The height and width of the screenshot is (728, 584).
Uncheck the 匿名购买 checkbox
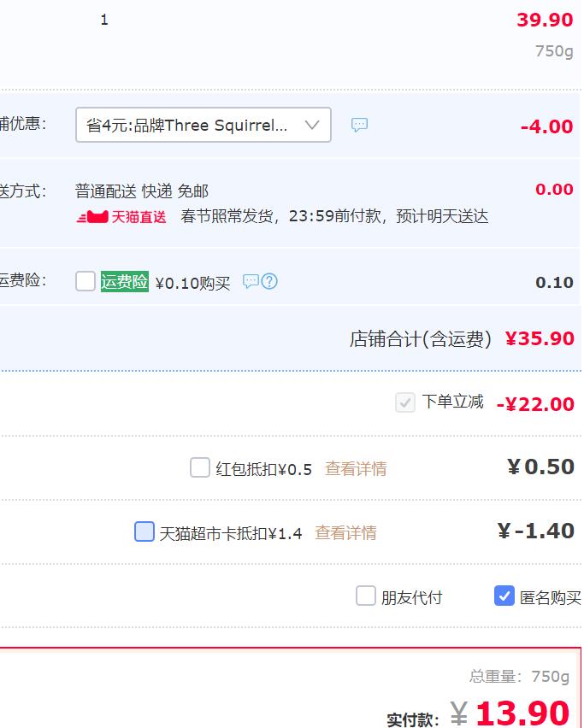point(504,596)
